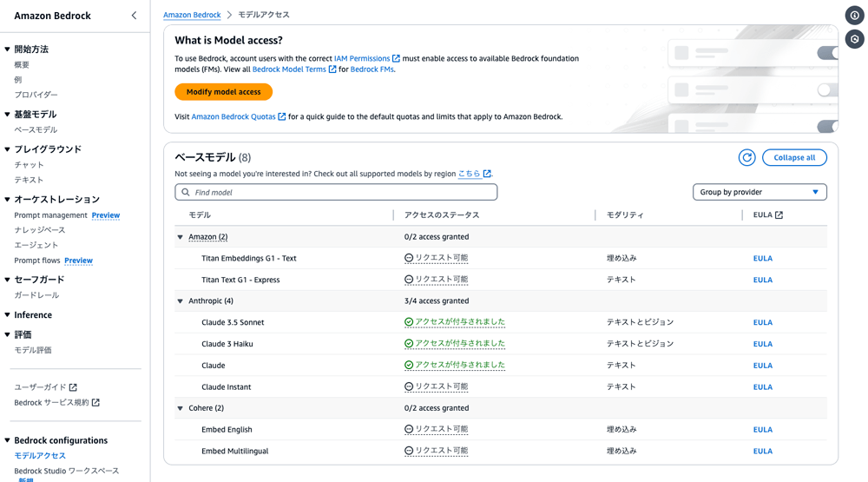The width and height of the screenshot is (868, 482).
Task: Click the Collapse all button
Action: pyautogui.click(x=794, y=157)
